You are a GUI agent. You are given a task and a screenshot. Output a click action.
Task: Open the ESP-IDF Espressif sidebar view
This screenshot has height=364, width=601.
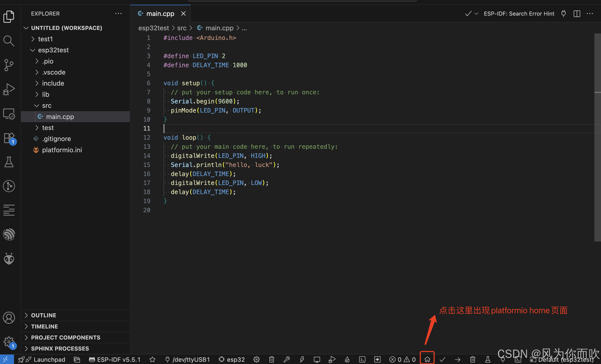tap(9, 234)
